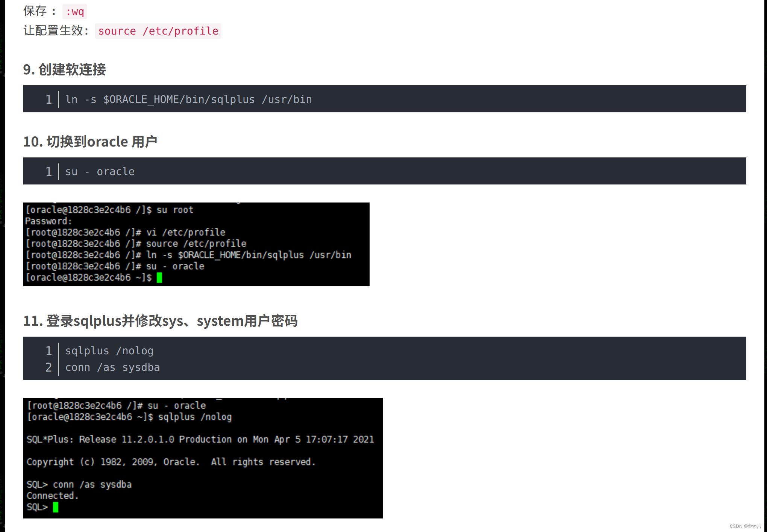Click the "SQL> conn /as sysdba" line
This screenshot has width=767, height=532.
click(79, 484)
